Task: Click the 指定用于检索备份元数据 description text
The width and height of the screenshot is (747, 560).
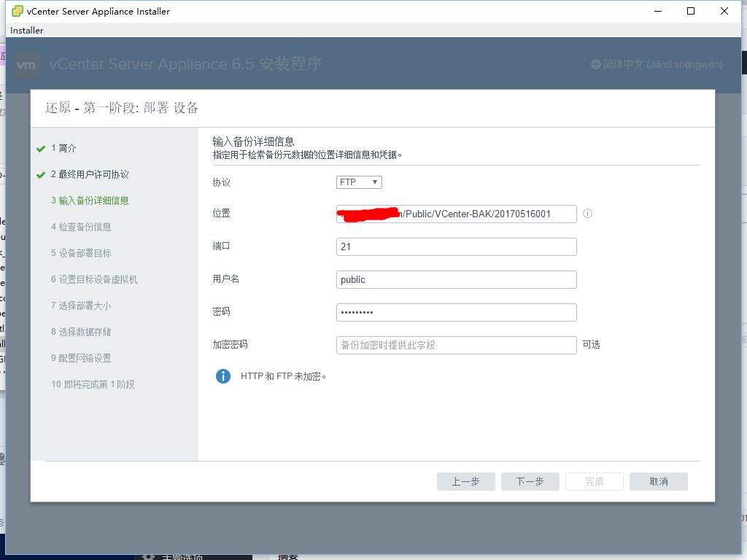Action: tap(307, 155)
